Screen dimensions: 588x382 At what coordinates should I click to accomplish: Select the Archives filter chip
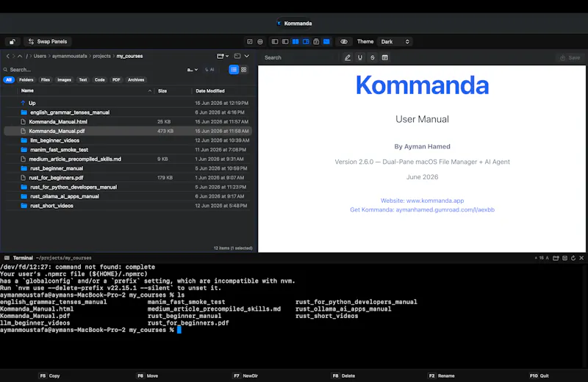136,80
